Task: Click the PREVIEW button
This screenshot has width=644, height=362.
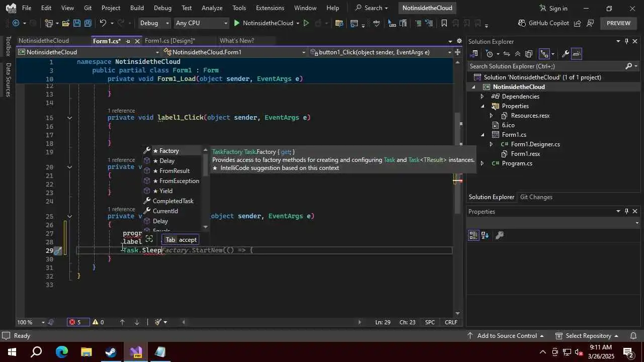Action: (x=618, y=23)
